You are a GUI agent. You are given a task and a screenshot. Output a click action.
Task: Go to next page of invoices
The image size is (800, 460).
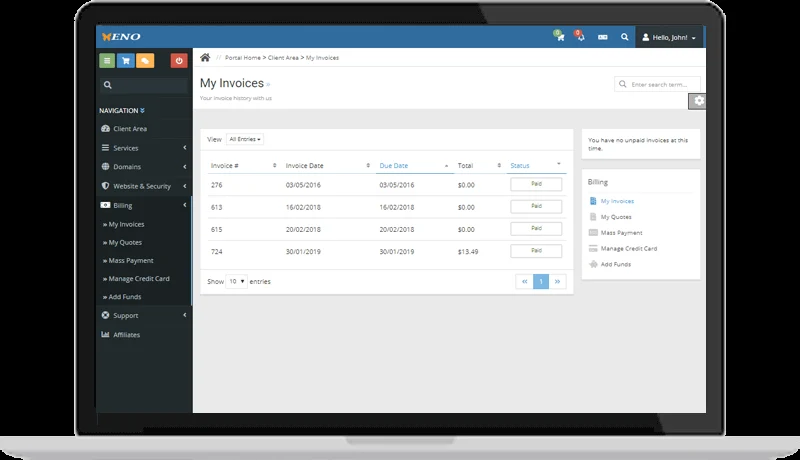pyautogui.click(x=558, y=282)
